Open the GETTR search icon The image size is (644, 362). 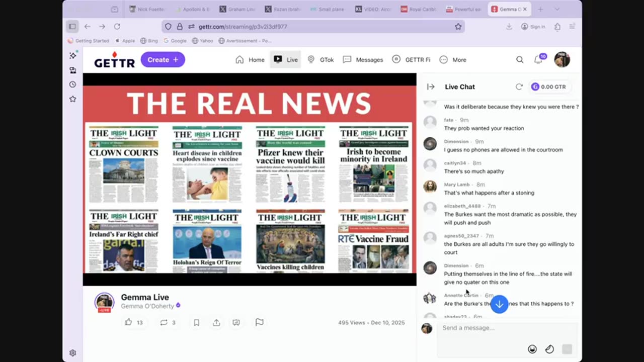tap(520, 60)
